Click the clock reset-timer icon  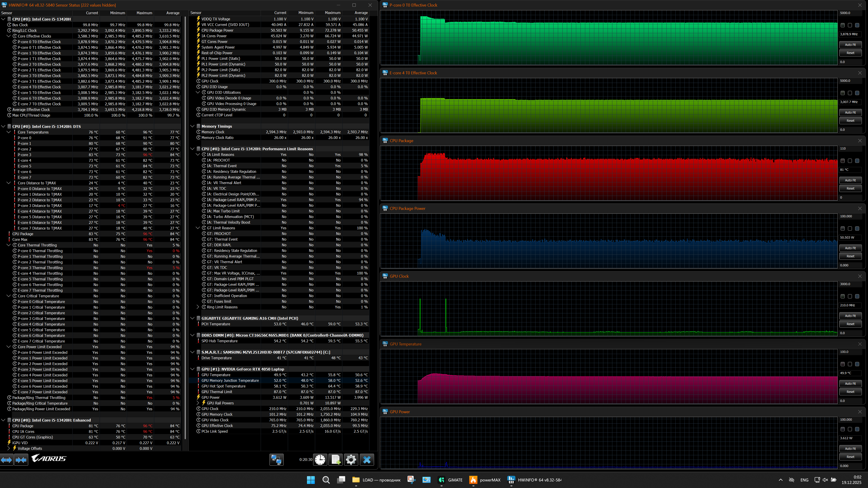(320, 460)
